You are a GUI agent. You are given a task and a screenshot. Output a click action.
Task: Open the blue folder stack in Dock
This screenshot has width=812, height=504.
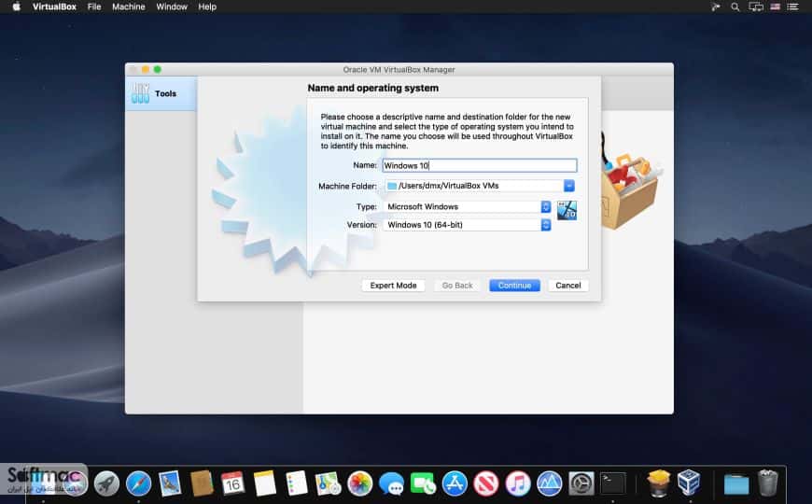736,484
